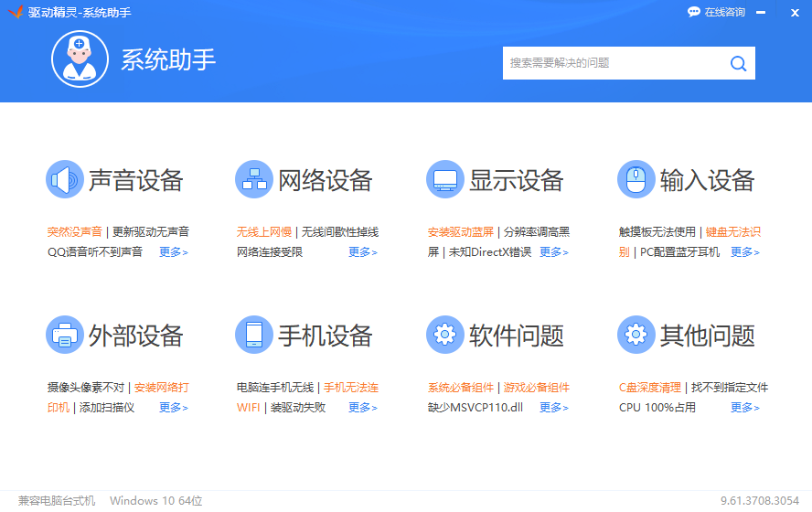Open the 外部设备 printer icon
The image size is (812, 512).
tap(65, 336)
